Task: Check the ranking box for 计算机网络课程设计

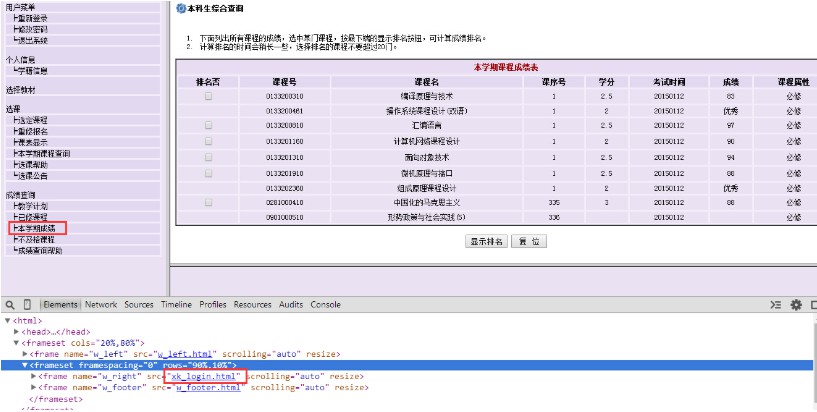Action: [x=208, y=141]
